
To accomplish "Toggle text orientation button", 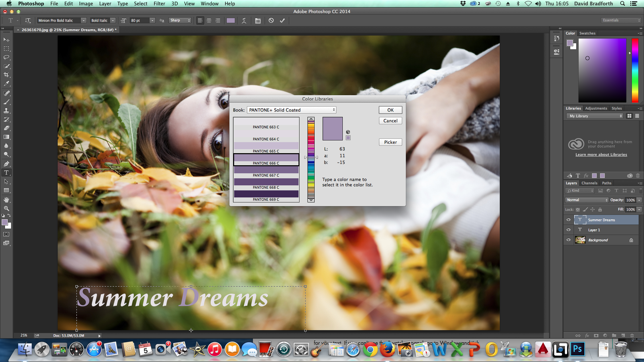I will (28, 20).
